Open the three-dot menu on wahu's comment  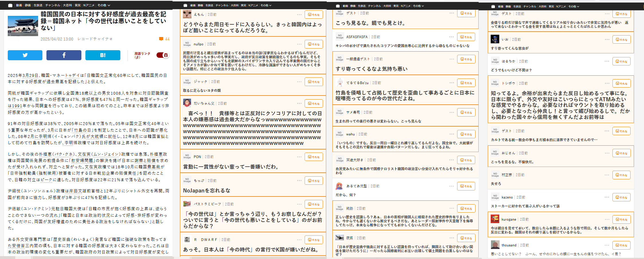pyautogui.click(x=452, y=134)
